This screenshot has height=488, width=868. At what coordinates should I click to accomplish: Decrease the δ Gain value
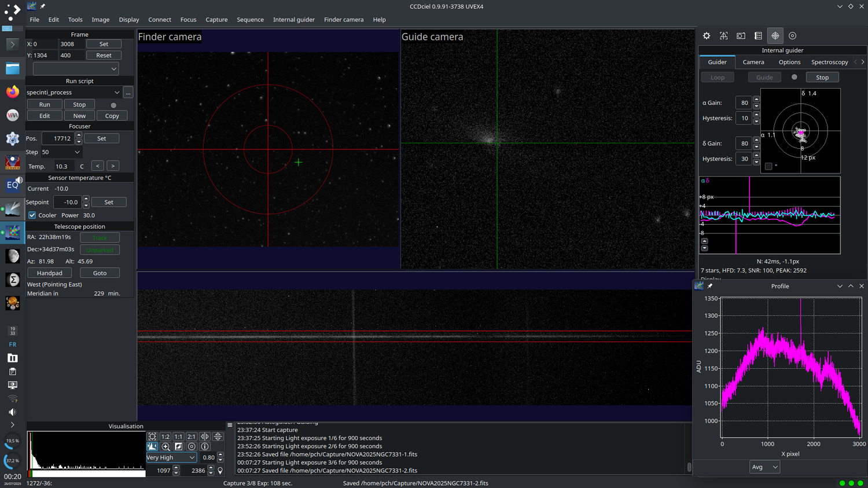tap(756, 146)
